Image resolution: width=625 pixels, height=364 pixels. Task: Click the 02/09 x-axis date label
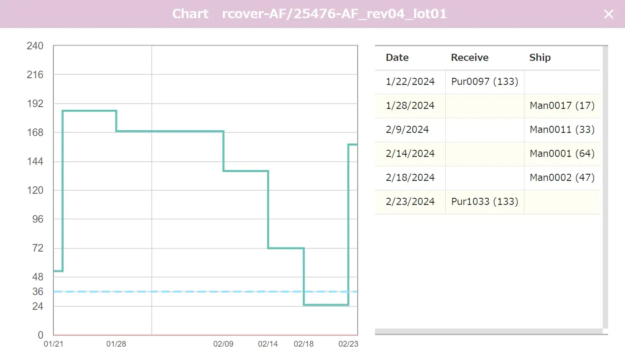click(223, 344)
